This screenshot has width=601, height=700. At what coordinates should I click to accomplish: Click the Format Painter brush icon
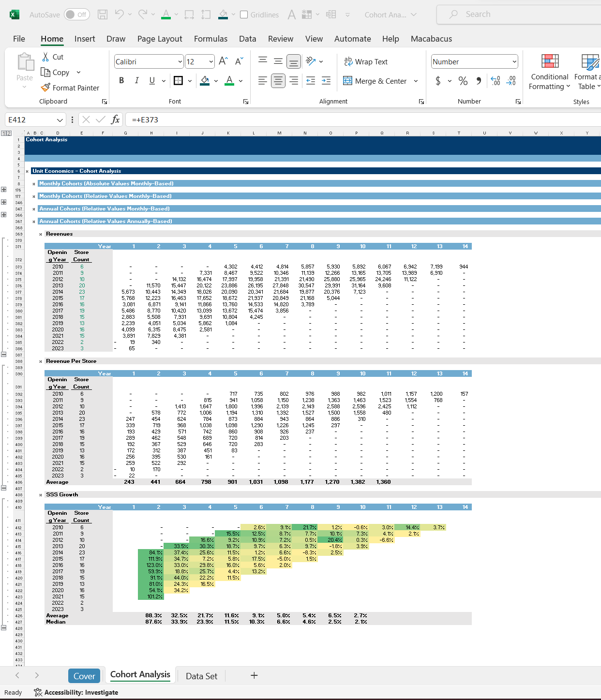pos(46,88)
